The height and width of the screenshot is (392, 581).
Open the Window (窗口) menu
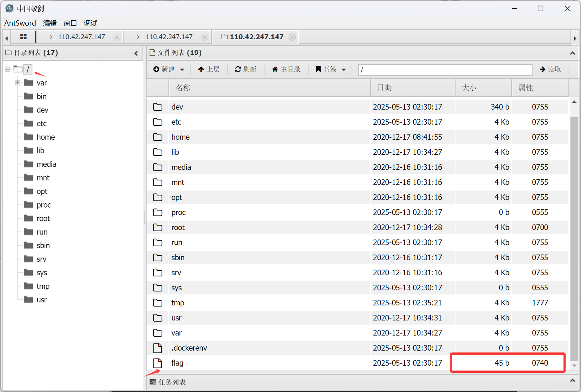pos(70,23)
